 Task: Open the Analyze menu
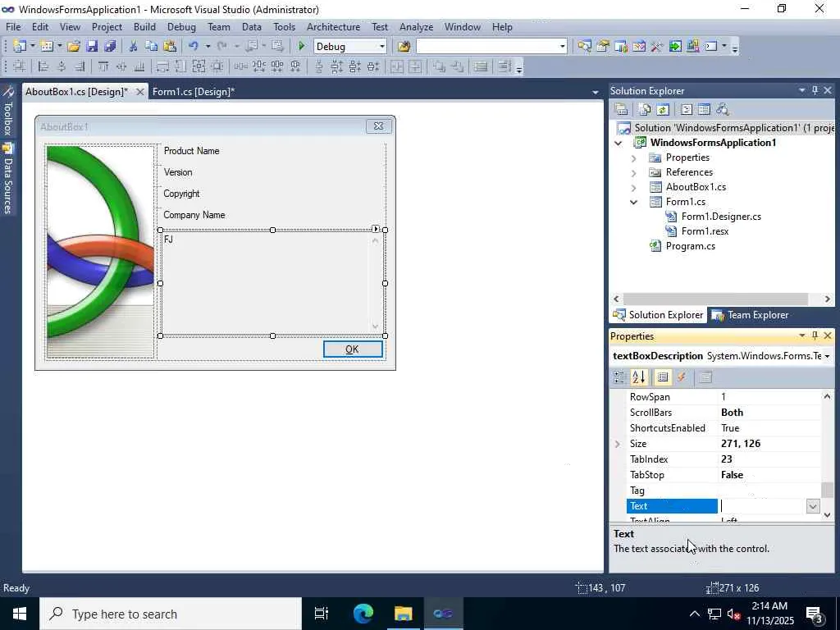(x=416, y=27)
